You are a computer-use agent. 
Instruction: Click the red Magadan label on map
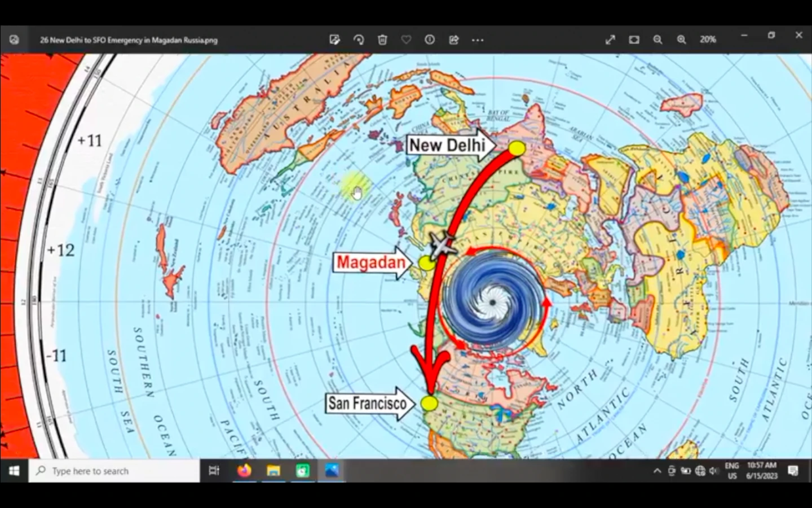click(373, 262)
